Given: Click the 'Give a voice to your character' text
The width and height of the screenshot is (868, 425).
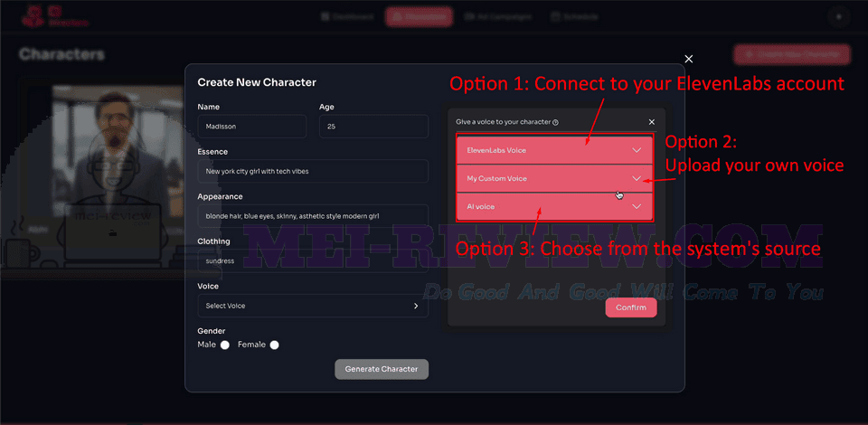Looking at the screenshot, I should [x=504, y=122].
